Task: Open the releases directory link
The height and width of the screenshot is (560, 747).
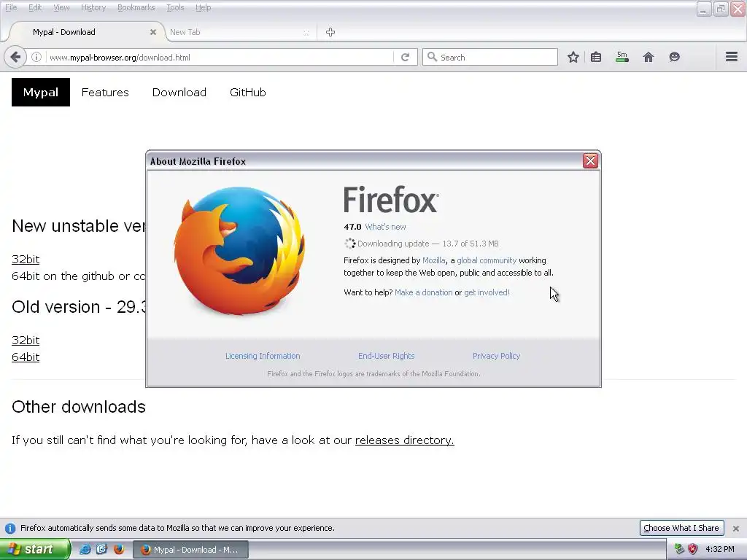Action: coord(404,440)
